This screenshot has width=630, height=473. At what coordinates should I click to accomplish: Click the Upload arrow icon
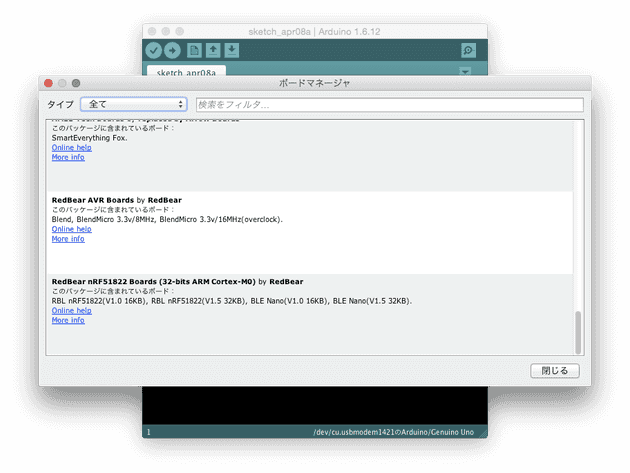[172, 50]
